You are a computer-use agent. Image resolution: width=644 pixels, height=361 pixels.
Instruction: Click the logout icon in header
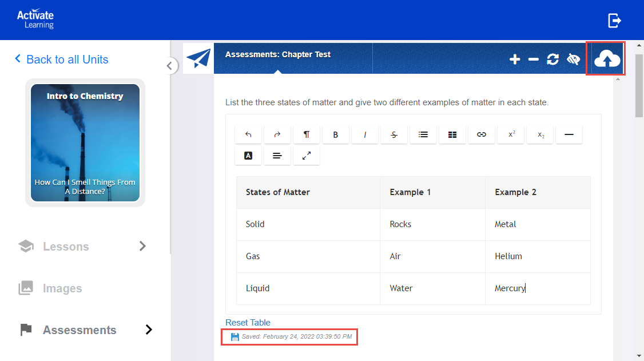click(x=614, y=20)
